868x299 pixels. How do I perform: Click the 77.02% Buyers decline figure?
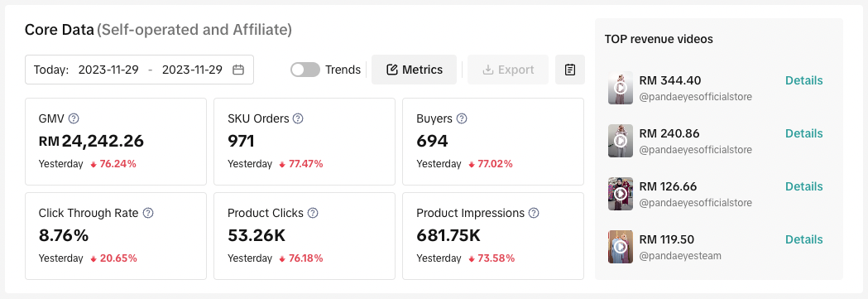pyautogui.click(x=496, y=164)
